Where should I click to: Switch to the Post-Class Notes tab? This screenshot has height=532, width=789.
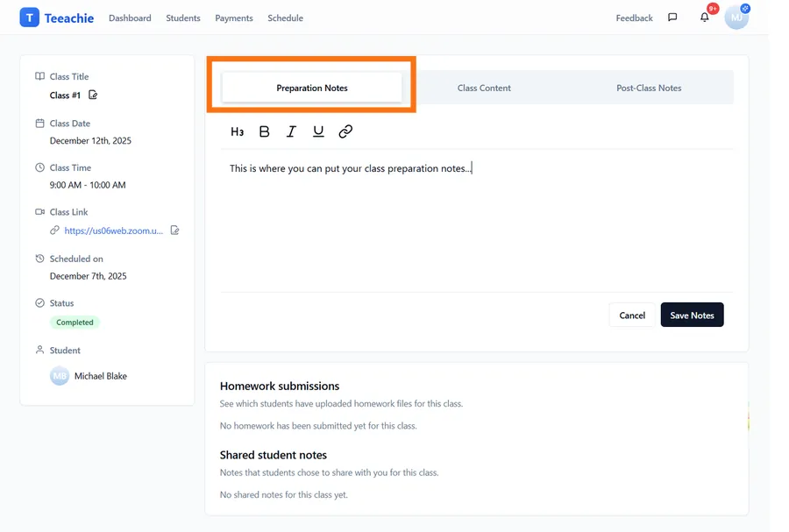point(649,88)
